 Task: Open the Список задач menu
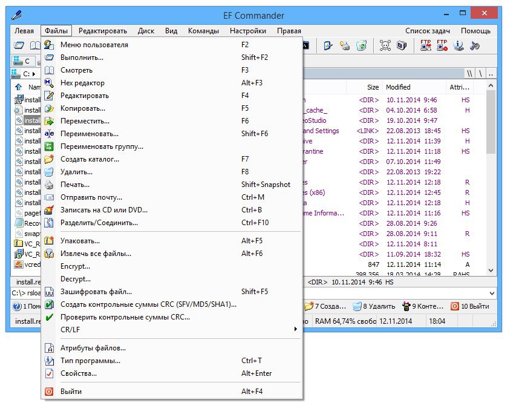pyautogui.click(x=427, y=31)
